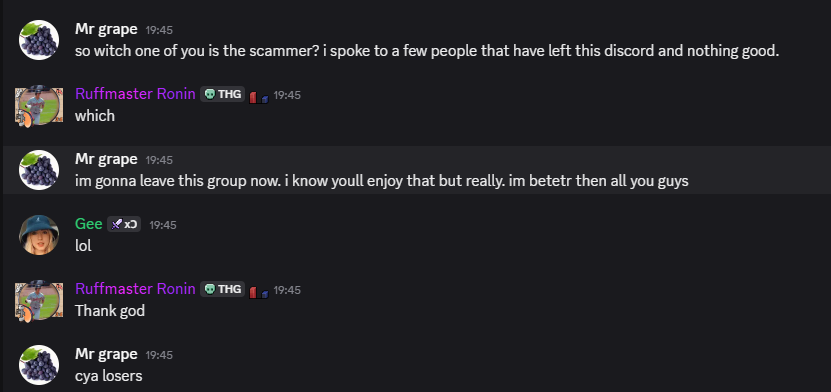The height and width of the screenshot is (392, 831).
Task: Click the 19:45 timestamp on Gee's message
Action: [163, 225]
